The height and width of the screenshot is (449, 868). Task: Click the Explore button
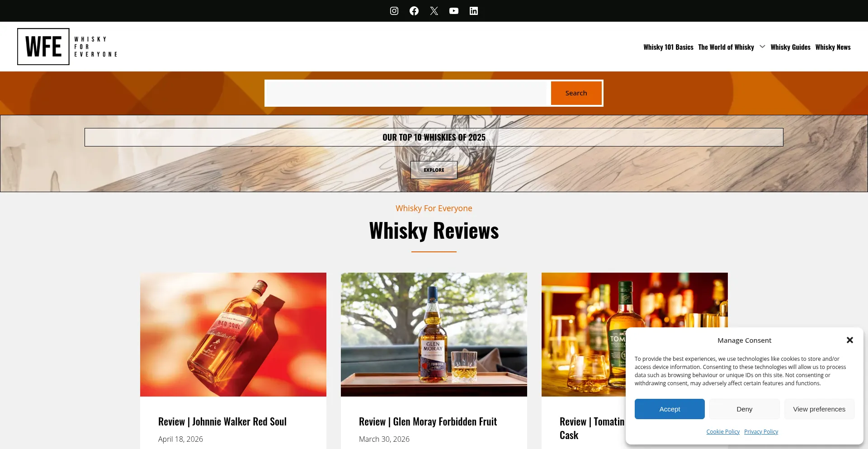434,170
